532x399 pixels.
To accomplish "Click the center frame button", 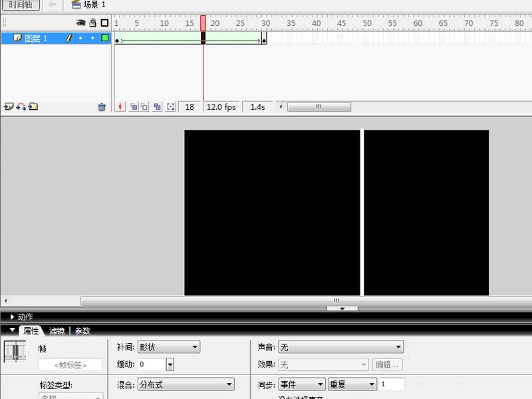I will [120, 106].
